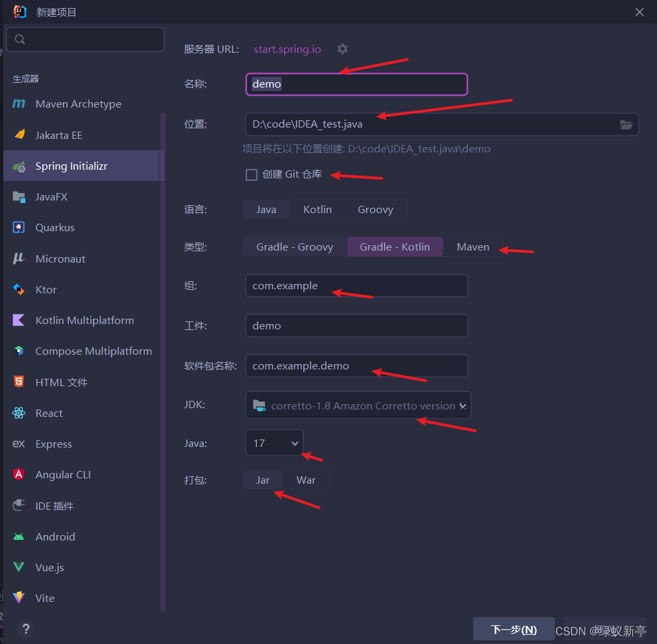The width and height of the screenshot is (657, 644).
Task: Click the 工件 demo field
Action: [x=357, y=326]
